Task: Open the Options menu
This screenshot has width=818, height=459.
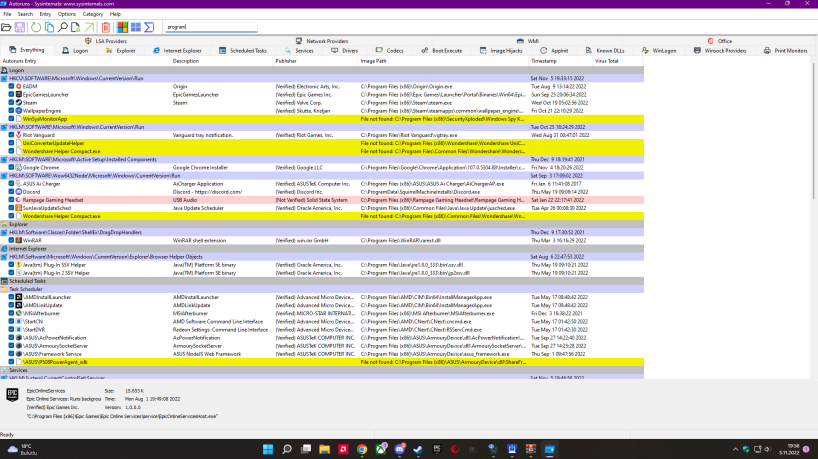Action: click(67, 14)
